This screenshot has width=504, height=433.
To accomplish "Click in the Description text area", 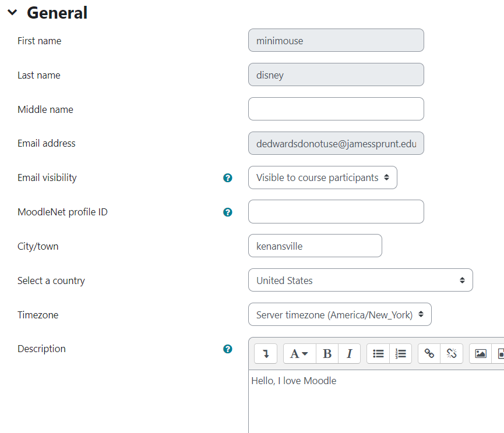I will coord(376,402).
